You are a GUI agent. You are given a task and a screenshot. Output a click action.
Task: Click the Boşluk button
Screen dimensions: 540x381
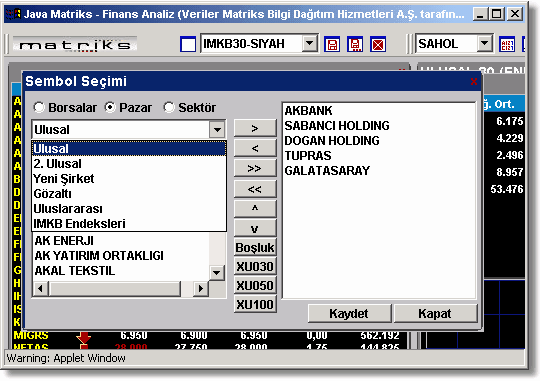(x=255, y=247)
